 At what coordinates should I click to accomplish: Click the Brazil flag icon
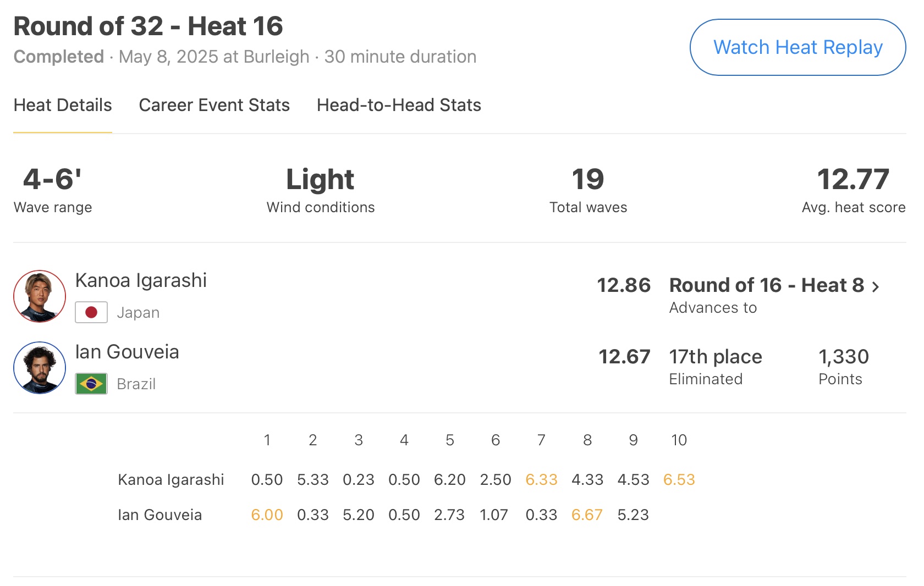coord(91,384)
